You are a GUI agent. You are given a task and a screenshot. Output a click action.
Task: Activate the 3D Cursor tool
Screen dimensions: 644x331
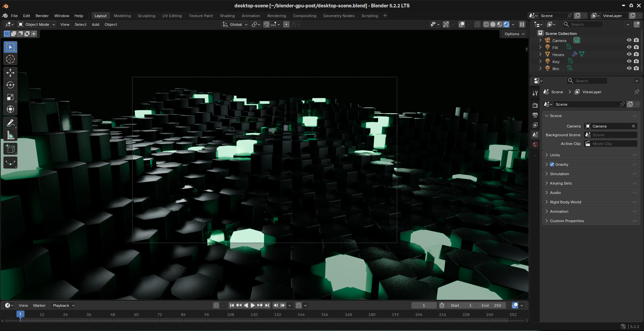click(10, 59)
